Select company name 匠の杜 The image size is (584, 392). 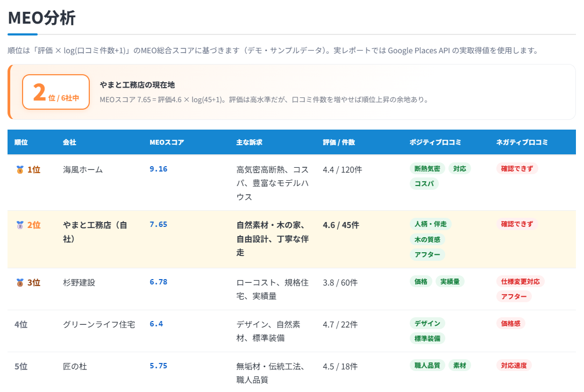[x=75, y=367]
